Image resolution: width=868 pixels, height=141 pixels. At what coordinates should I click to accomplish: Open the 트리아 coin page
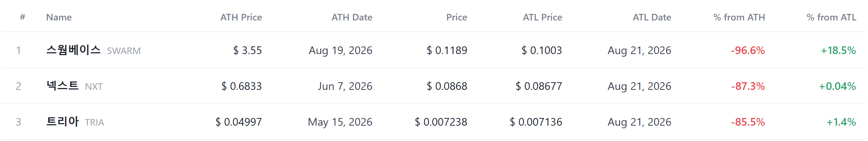(x=62, y=122)
